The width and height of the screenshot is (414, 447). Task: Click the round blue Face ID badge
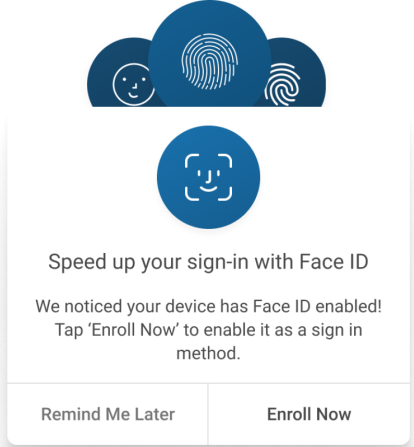tap(208, 177)
